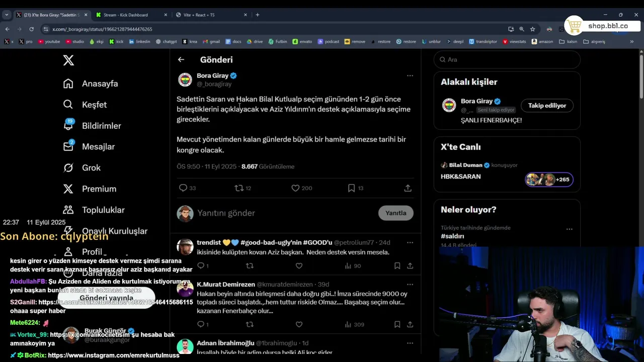Share the main Bora Giray post
The width and height of the screenshot is (644, 362).
(408, 188)
